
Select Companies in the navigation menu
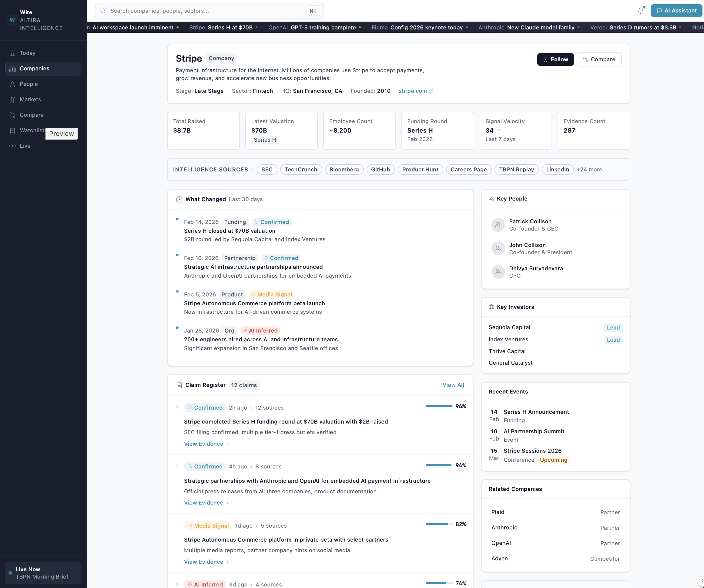(35, 69)
